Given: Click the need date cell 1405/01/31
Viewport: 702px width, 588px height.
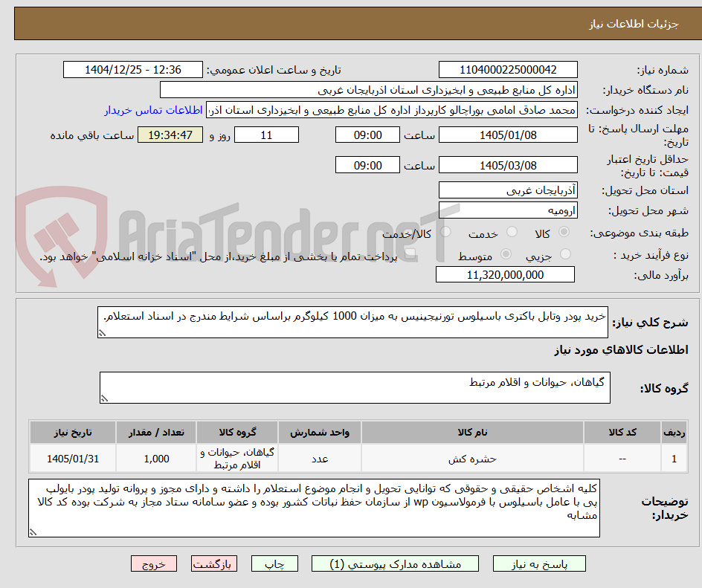Looking at the screenshot, I should [x=73, y=459].
